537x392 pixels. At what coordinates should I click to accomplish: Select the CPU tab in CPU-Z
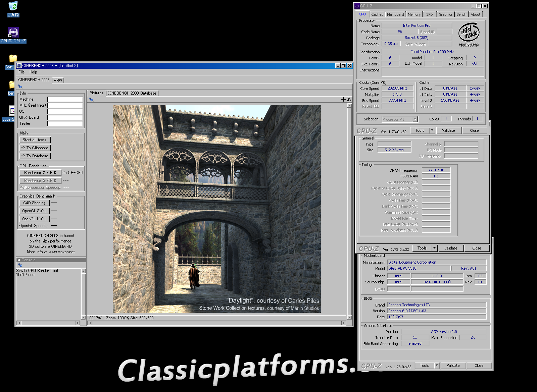click(x=362, y=14)
